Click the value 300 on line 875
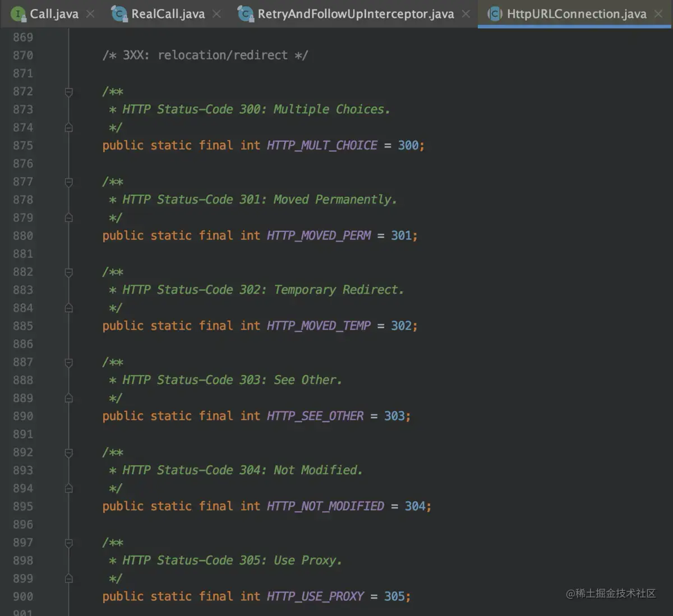The image size is (673, 616). tap(408, 145)
